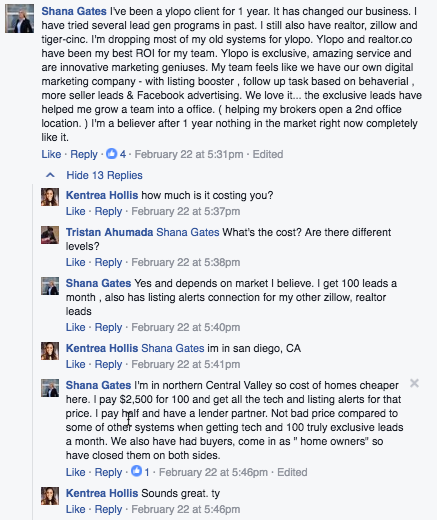Like Kentrea Hollis' 'Sounds great. ty' reply
Image resolution: width=437 pixels, height=520 pixels.
pyautogui.click(x=76, y=509)
